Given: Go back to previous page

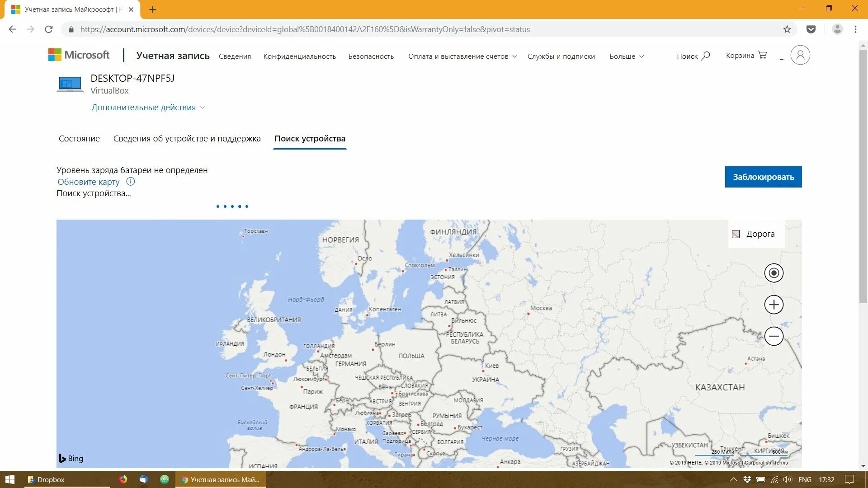Looking at the screenshot, I should pyautogui.click(x=13, y=29).
